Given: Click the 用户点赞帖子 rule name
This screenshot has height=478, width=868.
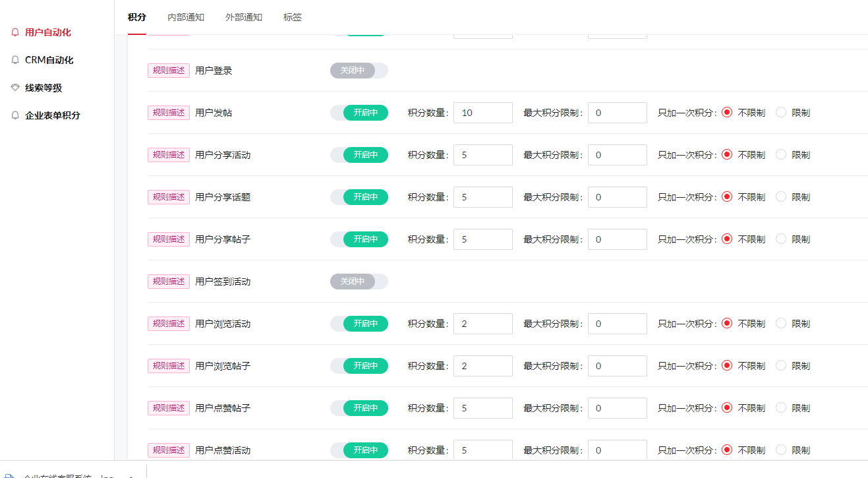Looking at the screenshot, I should [x=223, y=408].
